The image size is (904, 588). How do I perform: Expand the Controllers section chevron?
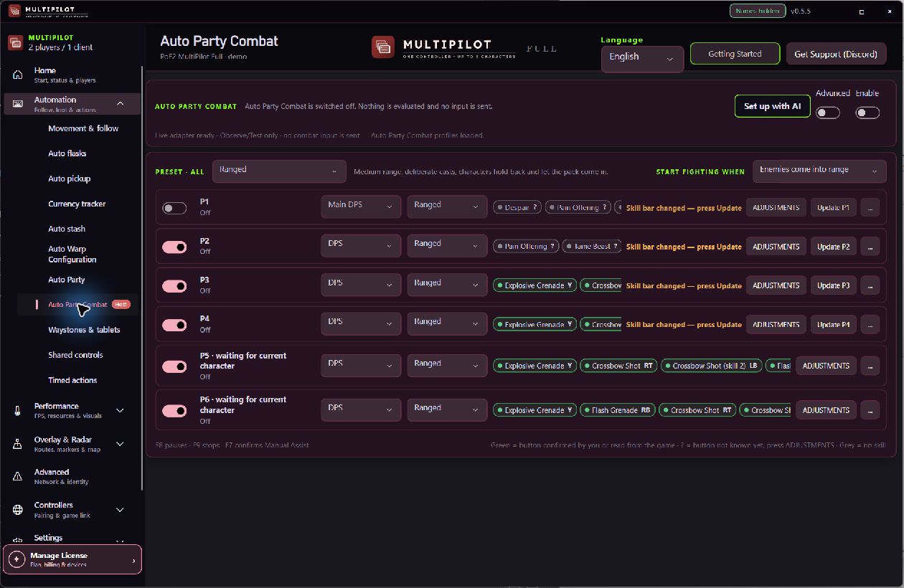click(x=121, y=510)
